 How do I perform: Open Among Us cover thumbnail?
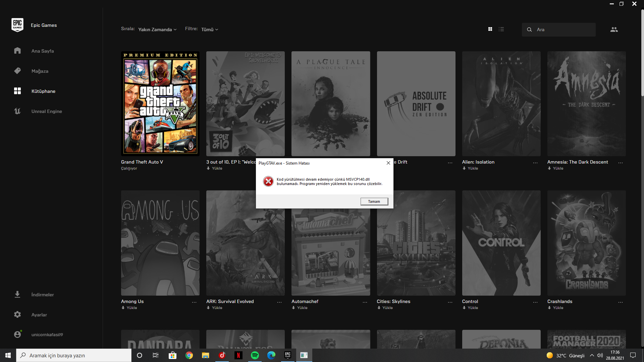[160, 243]
